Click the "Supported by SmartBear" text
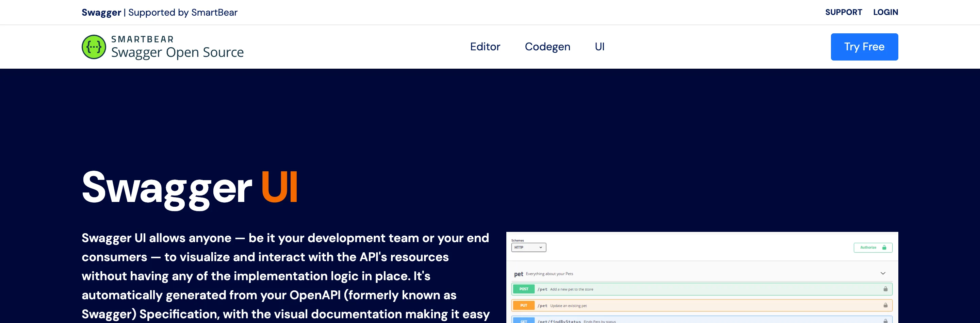The width and height of the screenshot is (980, 323). click(183, 13)
